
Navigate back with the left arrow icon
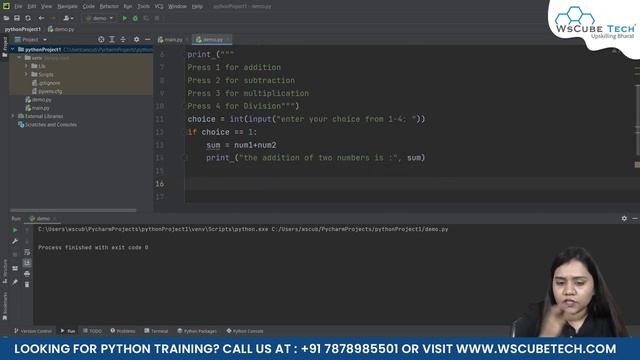(41, 18)
